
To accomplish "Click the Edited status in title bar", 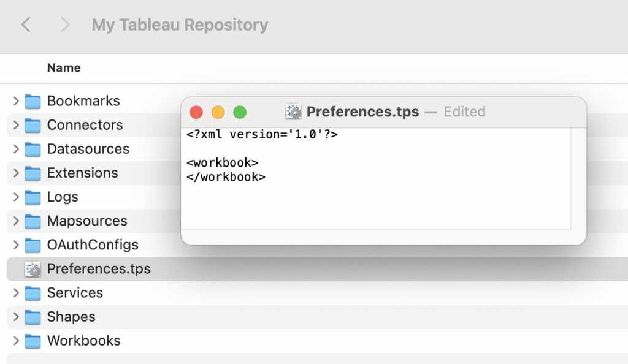I will [464, 112].
